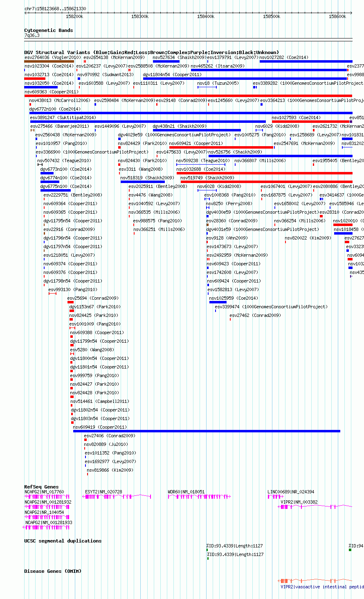Screen dimensions: 364x599
Task: Open NCAPG2|NM_017760 transcript
Action: pyautogui.click(x=44, y=492)
